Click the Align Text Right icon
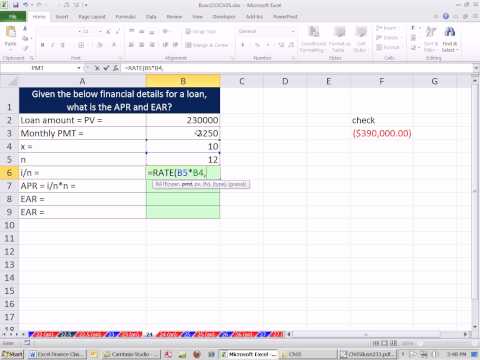Viewport: 480px width, 360px height. (x=152, y=45)
